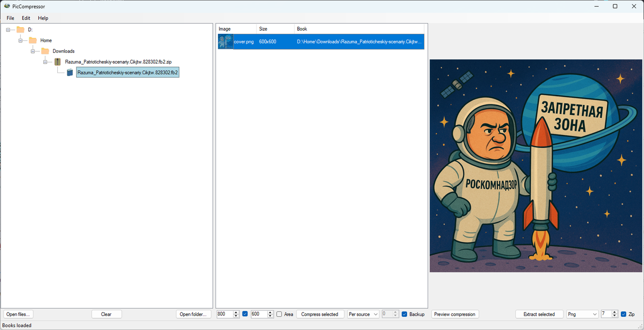644x330 pixels.
Task: Select the D: tree label
Action: (30, 30)
